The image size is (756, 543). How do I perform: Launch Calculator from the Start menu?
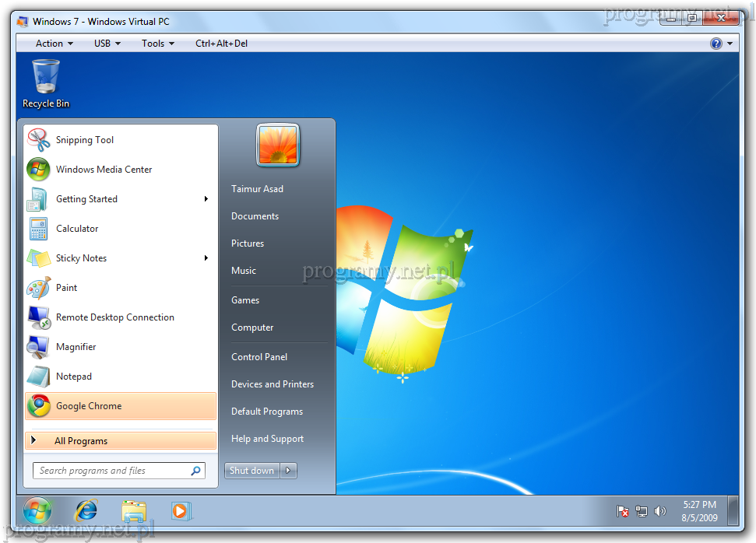77,229
